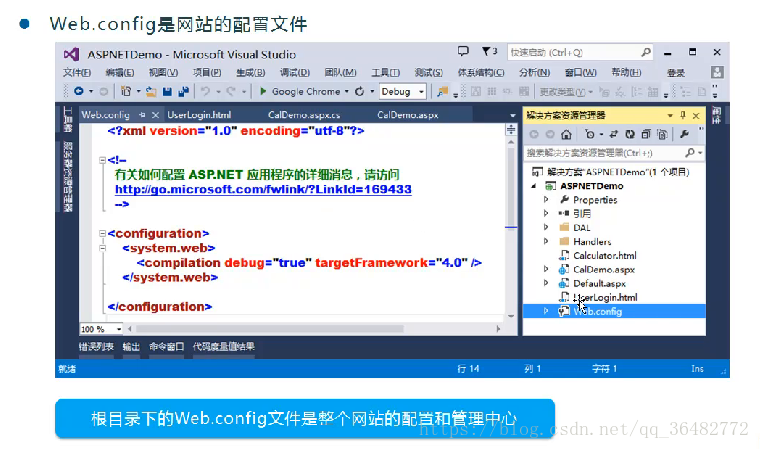Open the 错误列表 bottom panel tab

(x=96, y=347)
